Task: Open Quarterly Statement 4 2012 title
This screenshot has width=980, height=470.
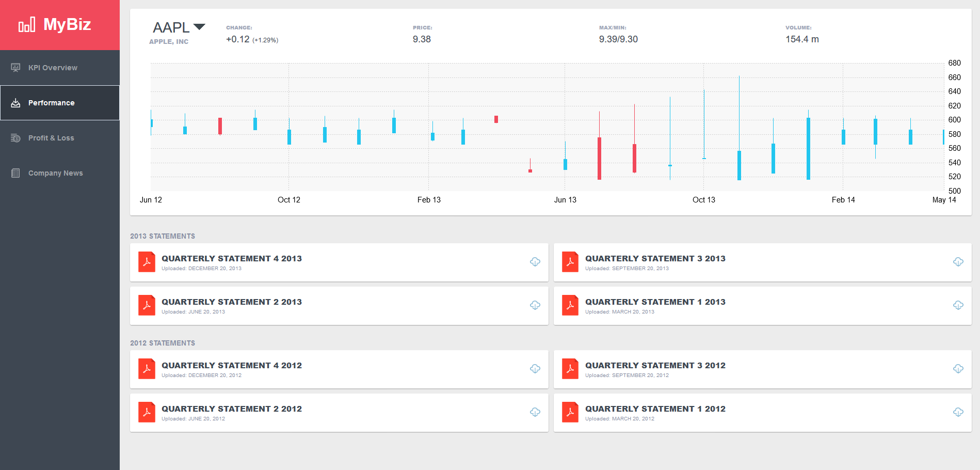Action: click(232, 366)
